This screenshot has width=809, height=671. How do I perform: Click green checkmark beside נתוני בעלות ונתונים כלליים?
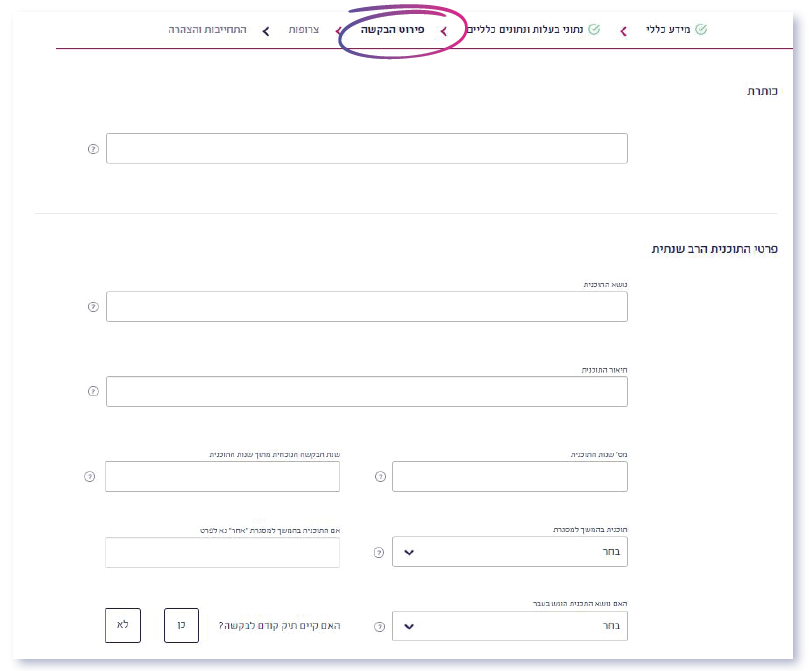coord(593,30)
